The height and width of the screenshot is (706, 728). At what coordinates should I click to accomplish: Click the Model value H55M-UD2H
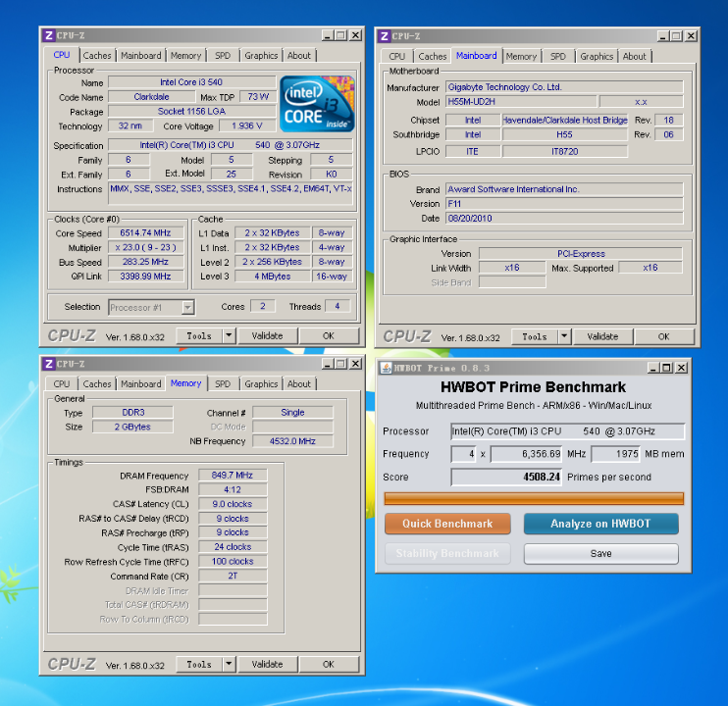(x=521, y=101)
